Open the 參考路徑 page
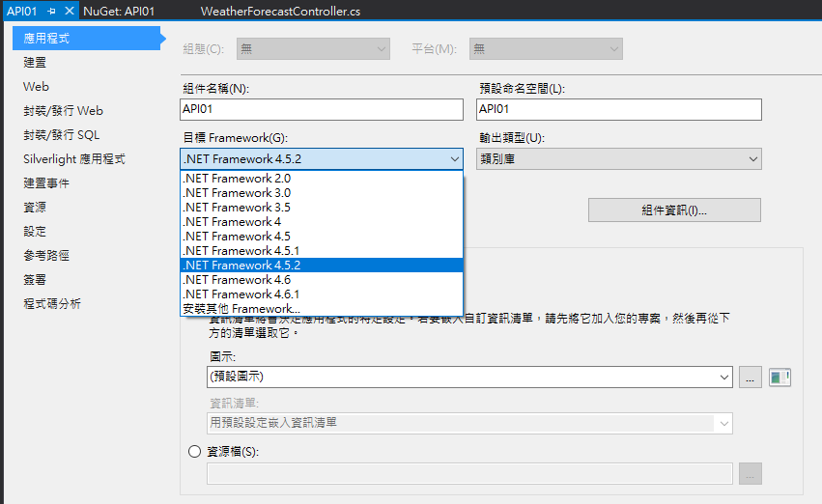Image resolution: width=822 pixels, height=504 pixels. tap(46, 255)
